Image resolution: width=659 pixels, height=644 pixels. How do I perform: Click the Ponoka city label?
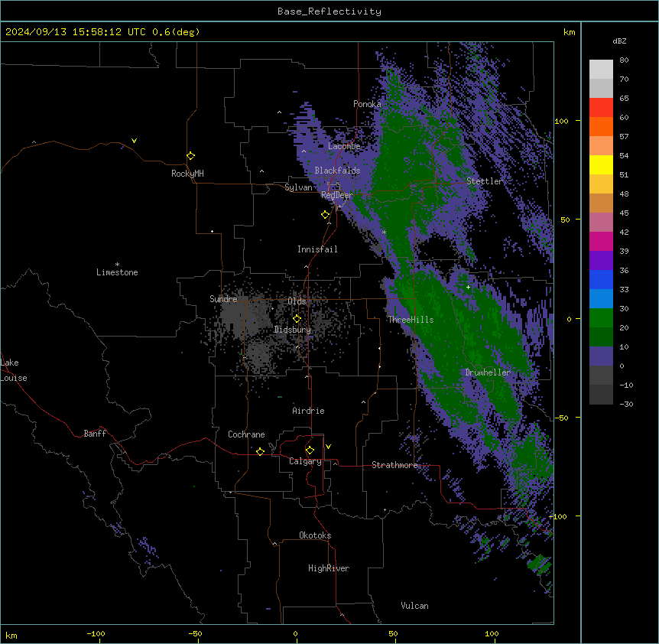pos(367,104)
